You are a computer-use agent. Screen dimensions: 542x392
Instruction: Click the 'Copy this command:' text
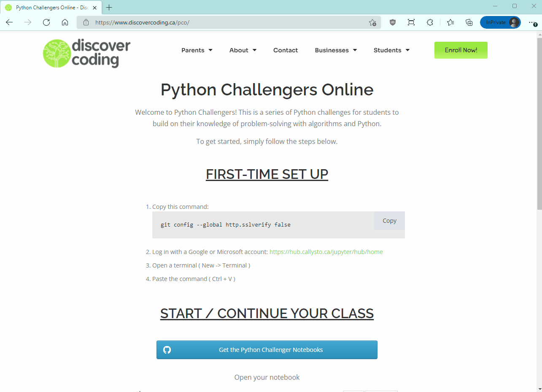(x=181, y=207)
